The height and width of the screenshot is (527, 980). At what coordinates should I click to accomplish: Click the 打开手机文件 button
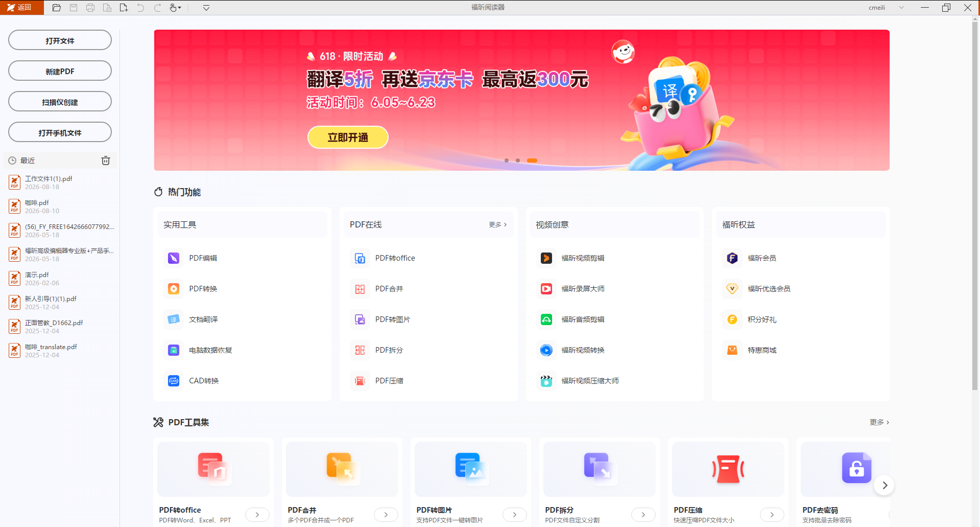[60, 132]
